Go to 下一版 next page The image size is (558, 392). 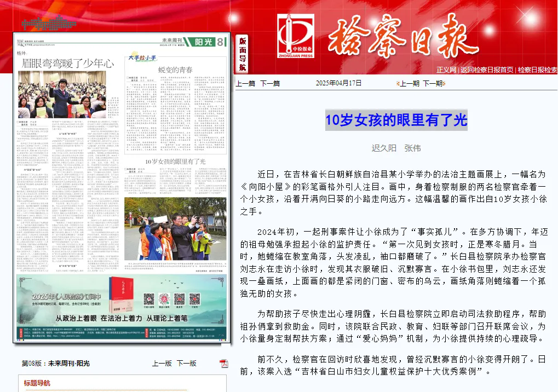click(186, 364)
